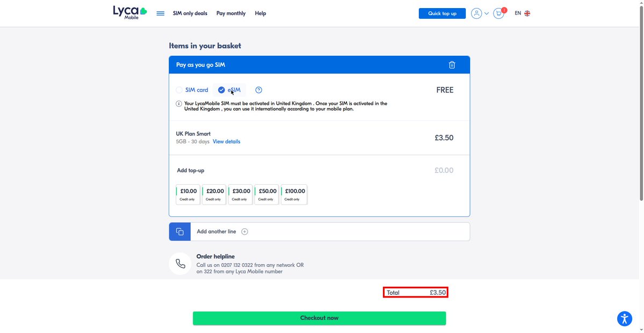Image resolution: width=644 pixels, height=333 pixels.
Task: Choose the £50.00 credit top-up
Action: (x=267, y=194)
